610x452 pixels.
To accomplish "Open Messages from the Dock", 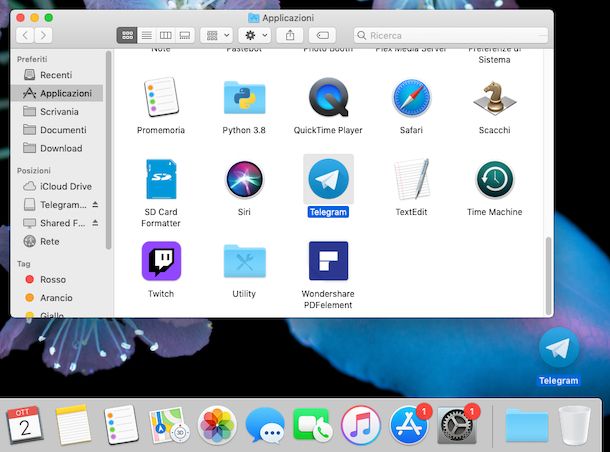I will tap(265, 425).
